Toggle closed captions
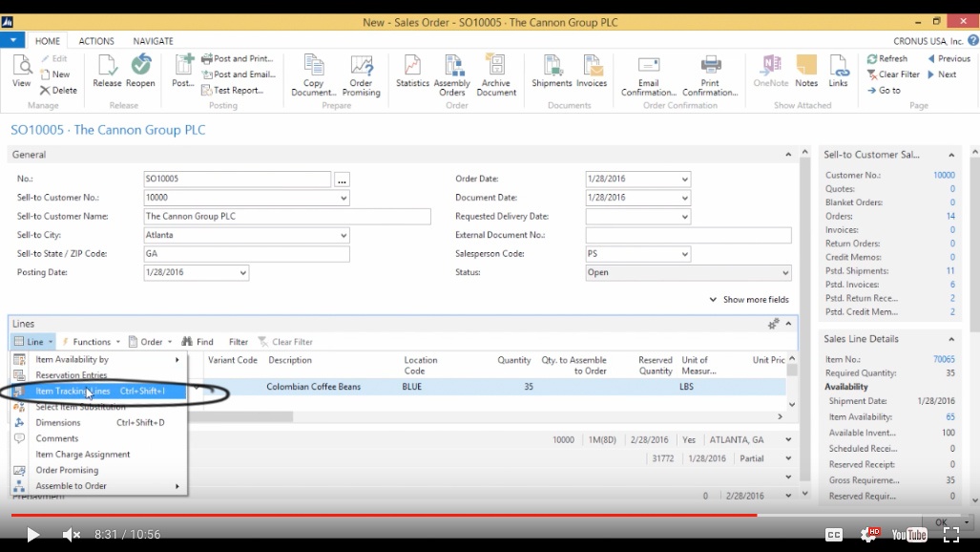This screenshot has width=980, height=552. pos(834,535)
